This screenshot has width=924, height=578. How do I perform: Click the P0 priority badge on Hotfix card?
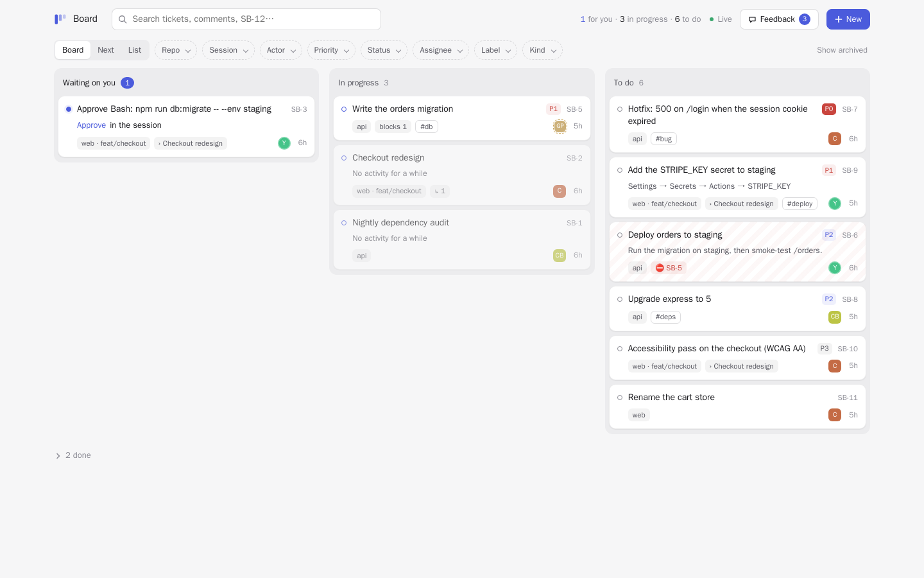tap(829, 109)
